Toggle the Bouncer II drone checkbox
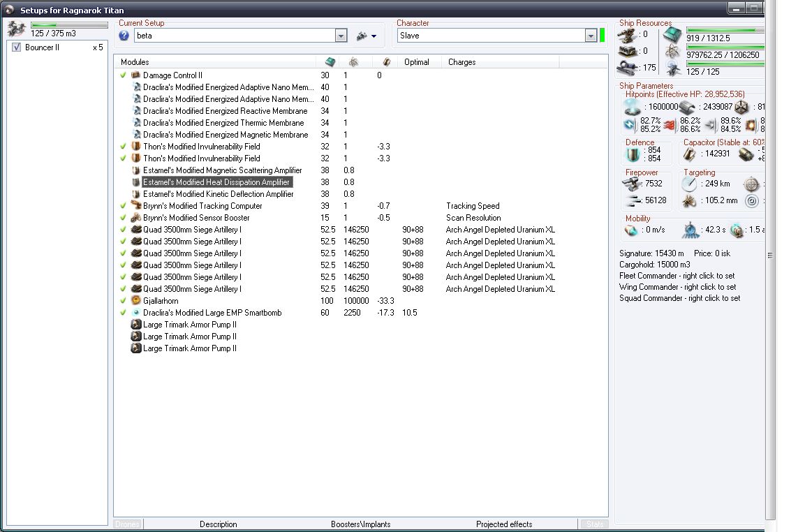798x532 pixels. [x=16, y=47]
